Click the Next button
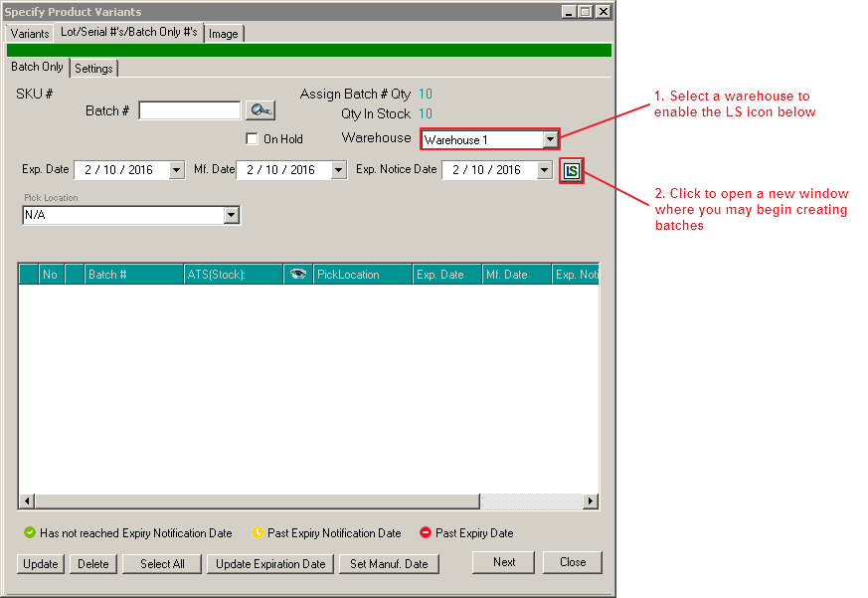Screen dimensions: 868x598 point(504,562)
